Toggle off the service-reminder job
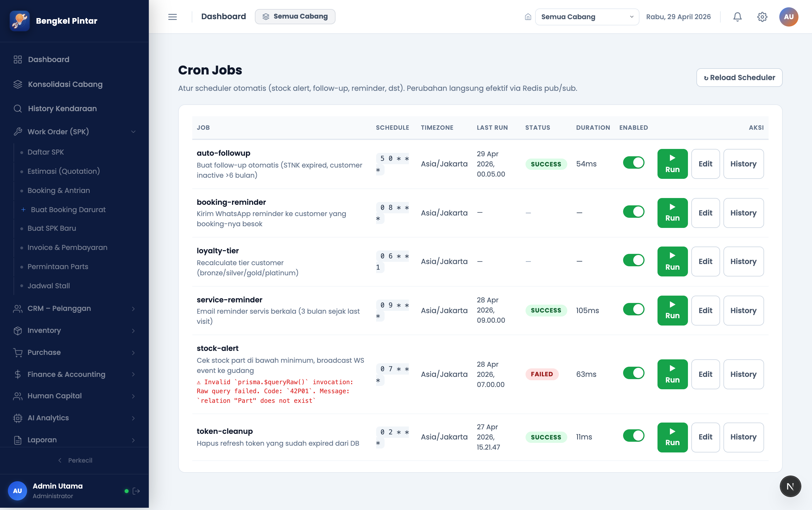 (x=634, y=309)
